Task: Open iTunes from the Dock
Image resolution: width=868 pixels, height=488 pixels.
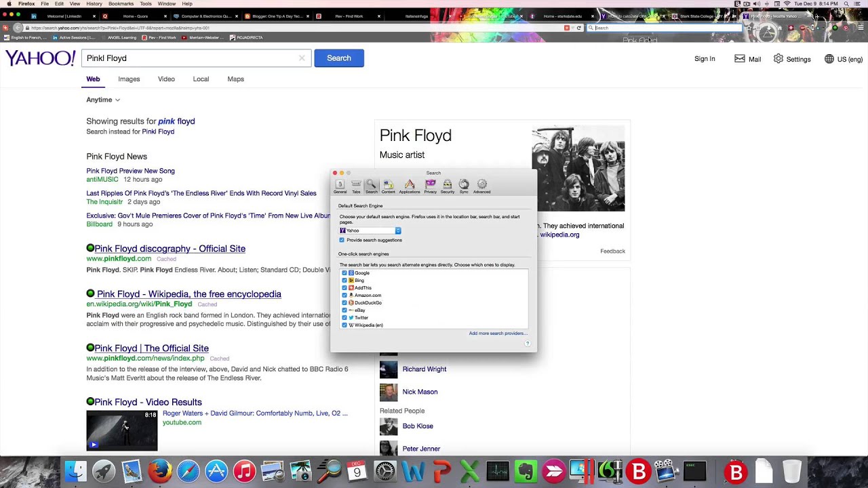Action: click(244, 471)
